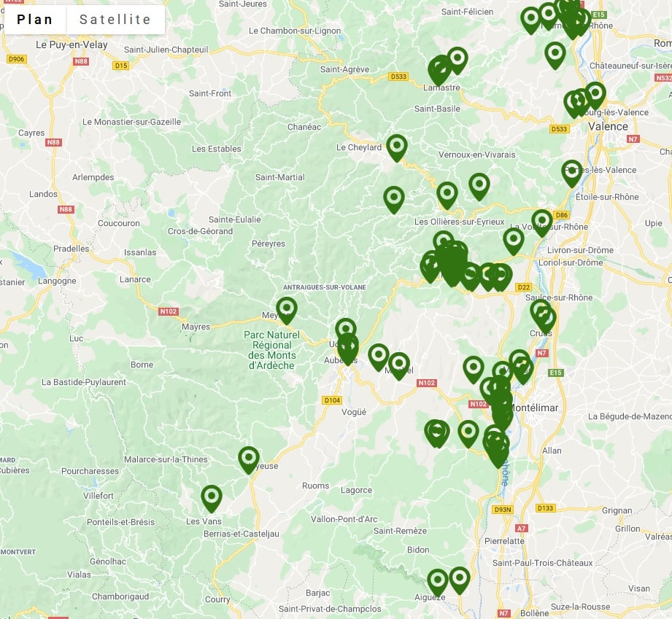
Task: Open the marker below Vernoux-en-Vivarais label
Action: pos(479,185)
